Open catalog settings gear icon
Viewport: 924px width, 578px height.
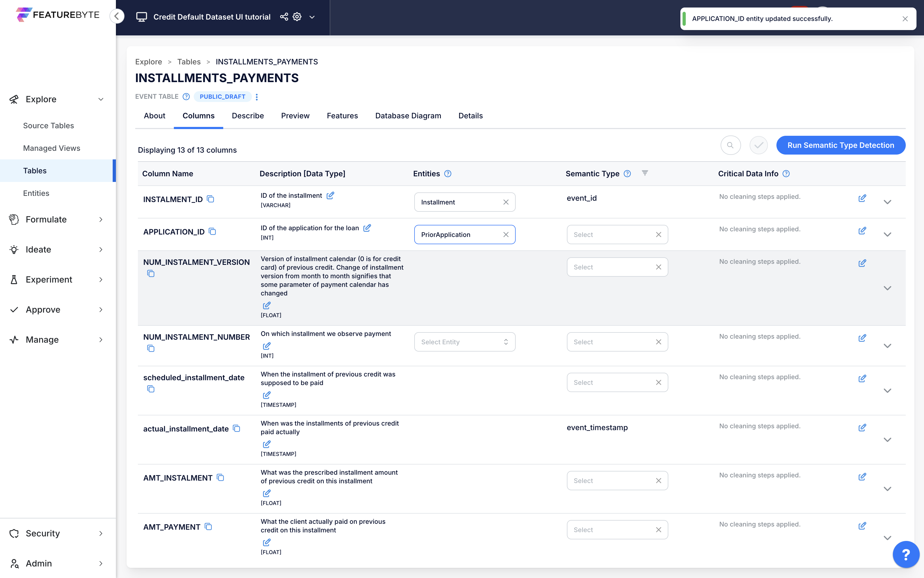(297, 17)
